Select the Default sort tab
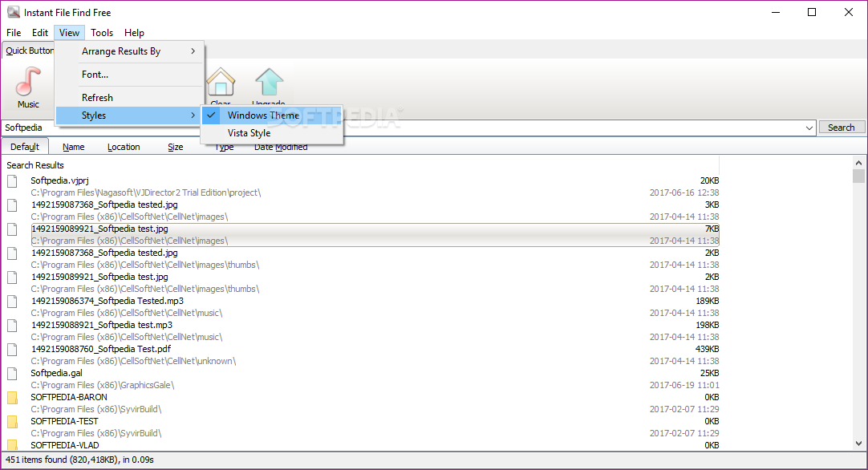 point(25,147)
